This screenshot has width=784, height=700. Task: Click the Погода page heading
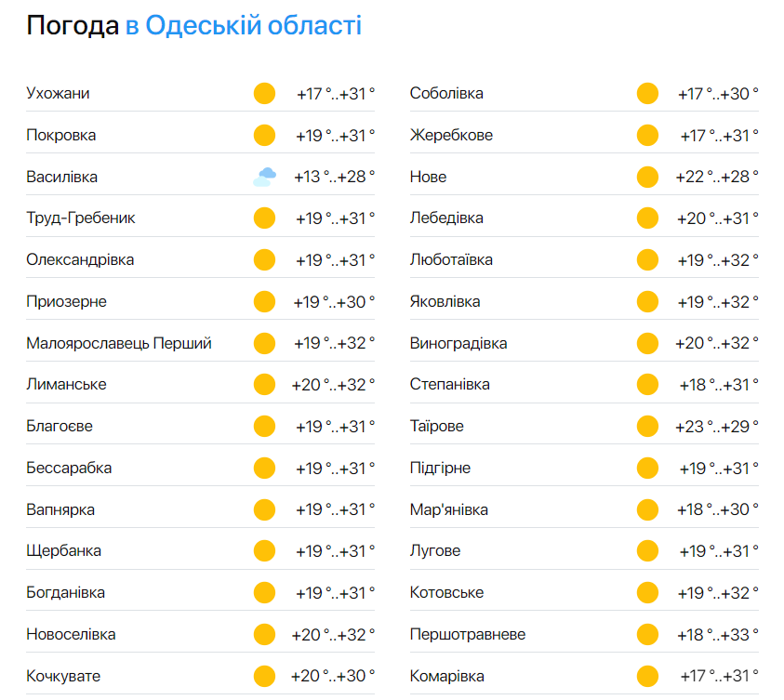(x=66, y=25)
